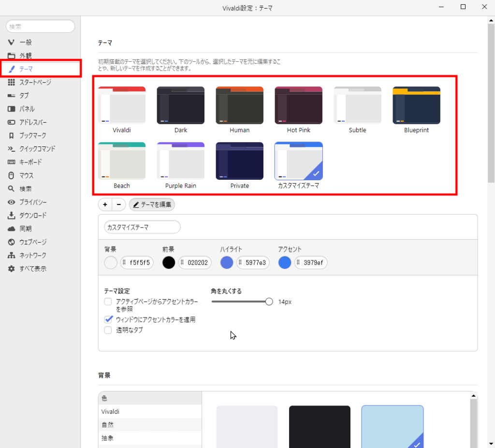The height and width of the screenshot is (448, 495).
Task: Click the 角を丸くする slider handle
Action: [x=269, y=302]
